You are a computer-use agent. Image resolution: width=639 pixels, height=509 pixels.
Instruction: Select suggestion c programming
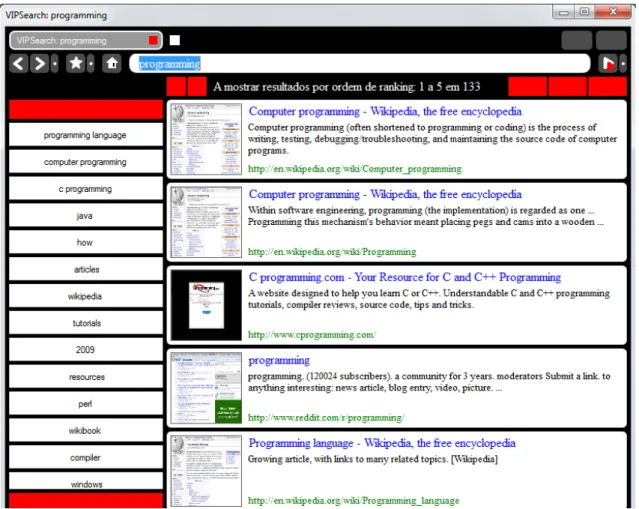(x=86, y=189)
